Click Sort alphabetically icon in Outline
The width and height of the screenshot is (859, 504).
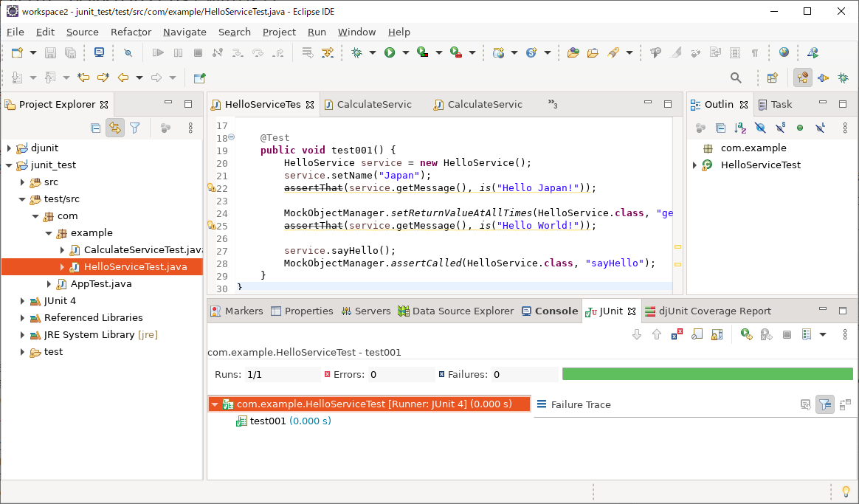click(740, 128)
